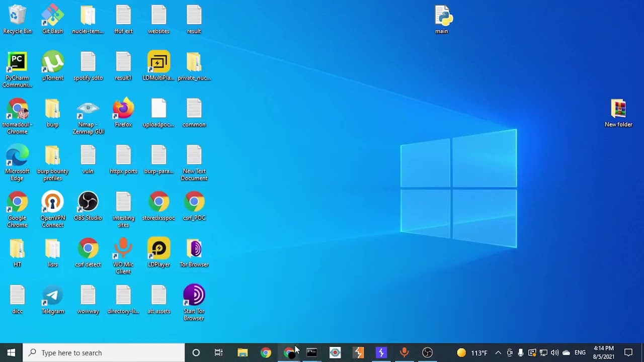Open the OBS Studio taskbar icon
The image size is (644, 362).
click(x=428, y=352)
